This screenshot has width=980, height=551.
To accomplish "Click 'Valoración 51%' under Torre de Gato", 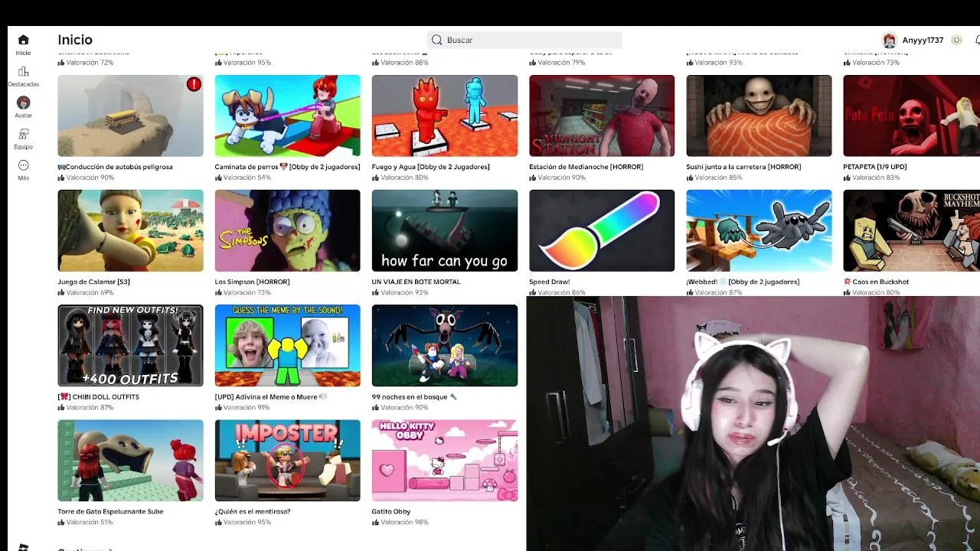I will tap(85, 522).
